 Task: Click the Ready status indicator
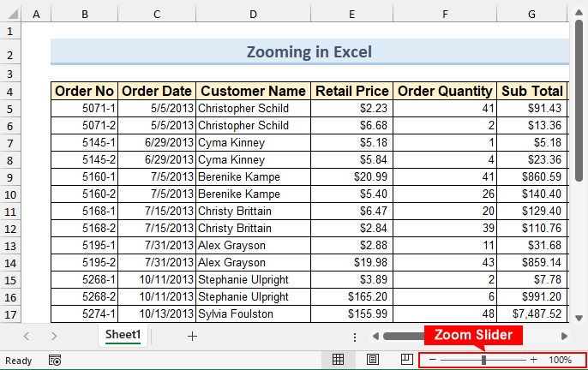coord(18,361)
